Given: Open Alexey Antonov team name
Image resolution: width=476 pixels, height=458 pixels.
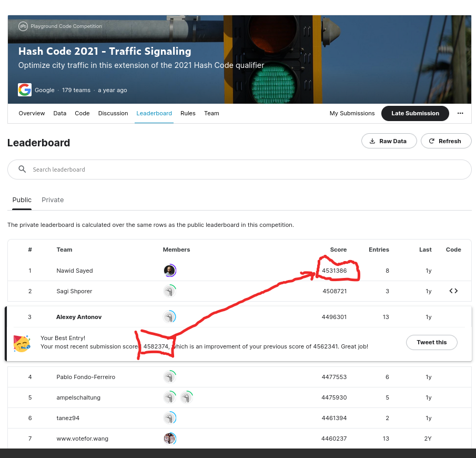Looking at the screenshot, I should coord(79,317).
